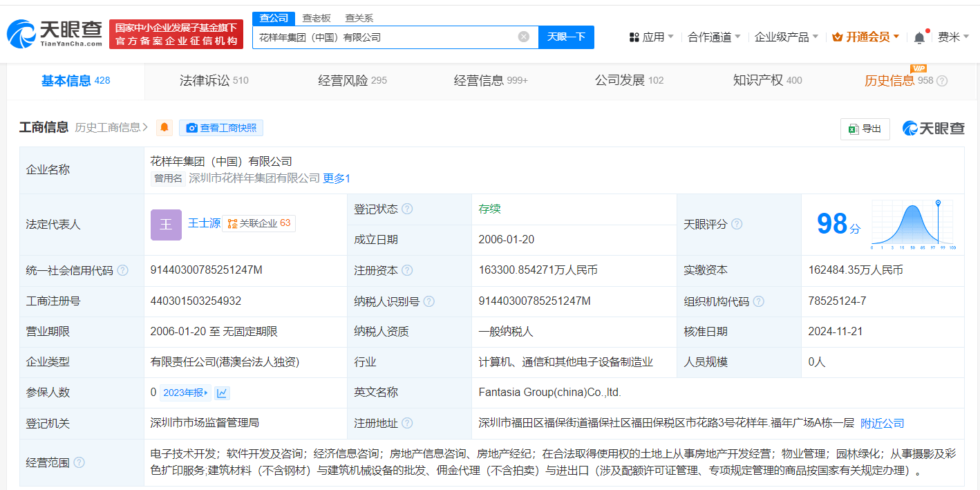Click help icon beside 经营范围
Image resolution: width=980 pixels, height=490 pixels.
click(x=79, y=462)
